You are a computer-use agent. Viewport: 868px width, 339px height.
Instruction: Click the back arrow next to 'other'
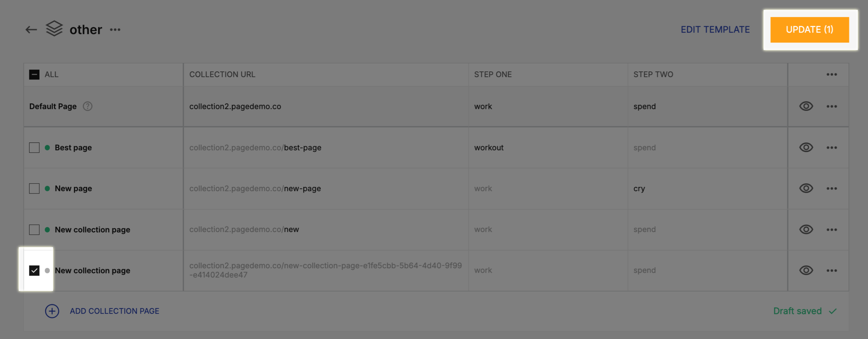(x=31, y=29)
